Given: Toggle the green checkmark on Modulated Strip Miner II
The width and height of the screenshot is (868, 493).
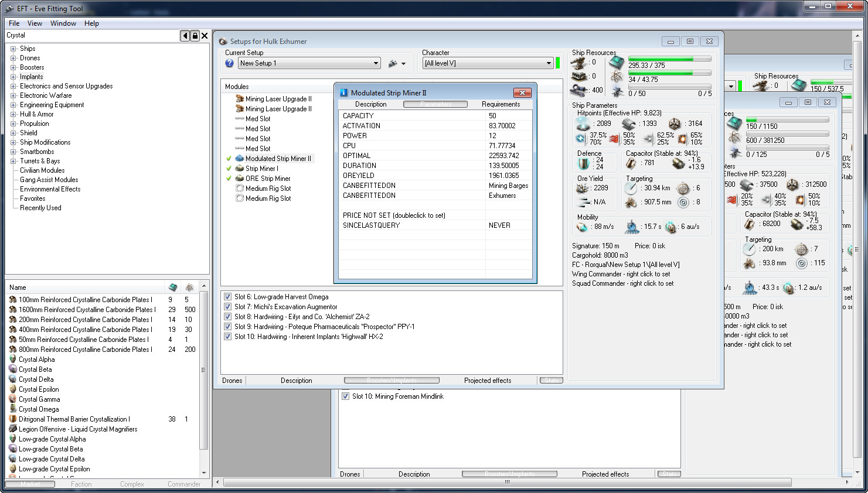Looking at the screenshot, I should [x=229, y=159].
